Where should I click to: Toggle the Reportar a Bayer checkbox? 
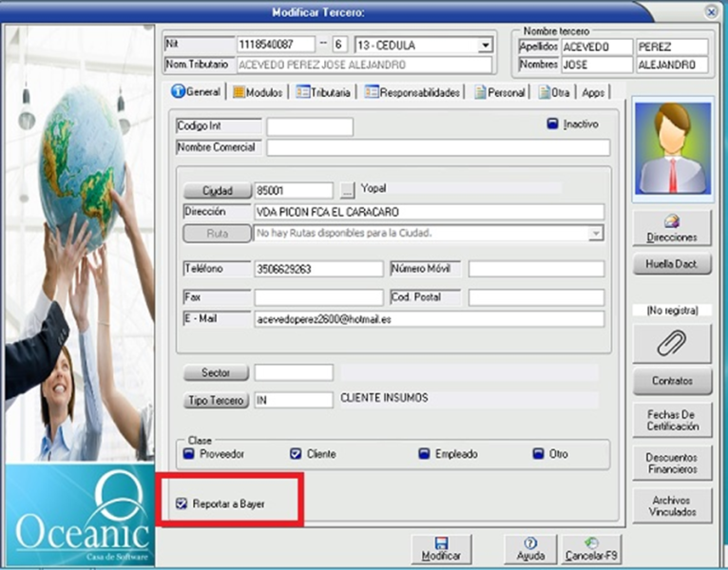click(182, 503)
